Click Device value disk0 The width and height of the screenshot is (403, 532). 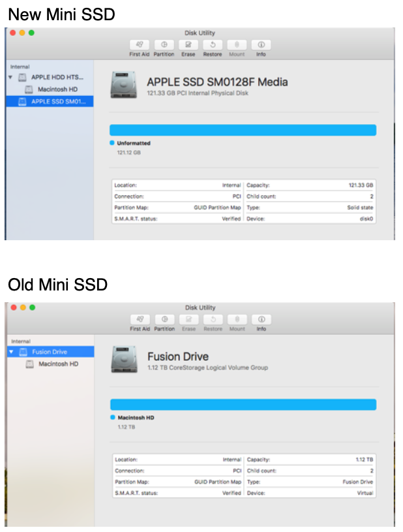point(366,219)
